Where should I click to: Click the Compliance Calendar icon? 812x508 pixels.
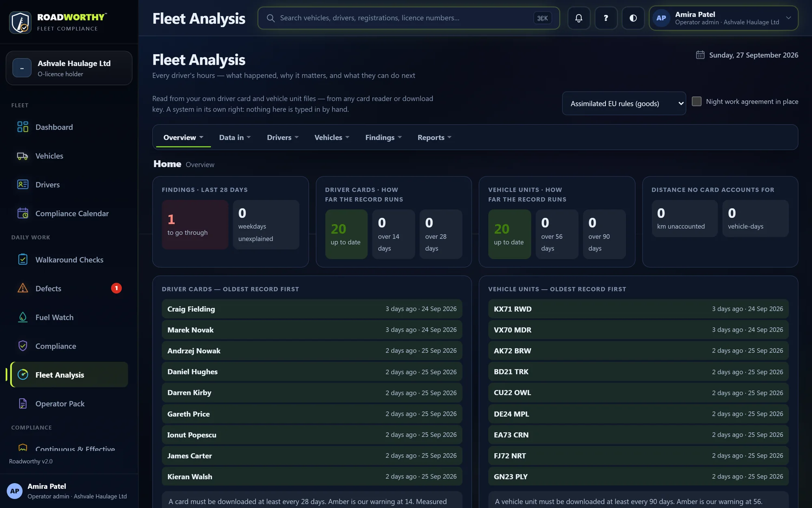tap(23, 213)
